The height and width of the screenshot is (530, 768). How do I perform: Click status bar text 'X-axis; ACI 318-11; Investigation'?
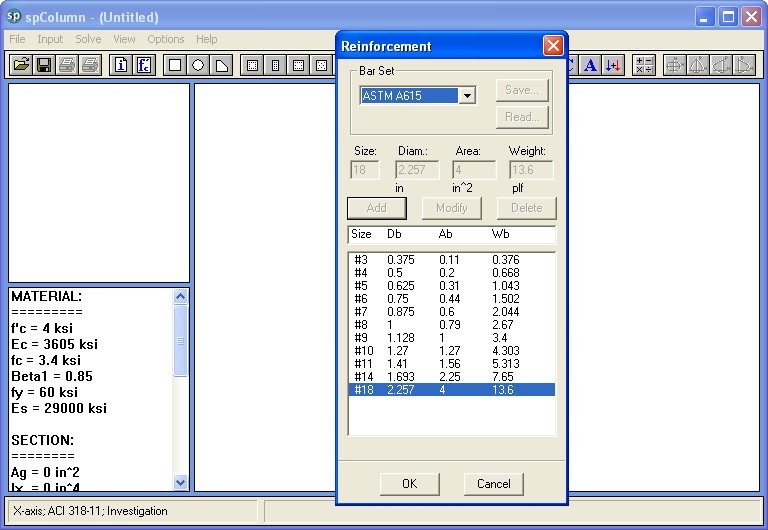pyautogui.click(x=90, y=511)
